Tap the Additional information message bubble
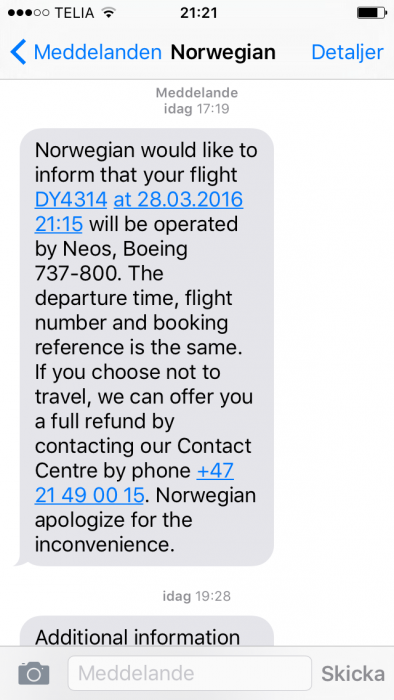Image resolution: width=394 pixels, height=700 pixels. point(147,631)
